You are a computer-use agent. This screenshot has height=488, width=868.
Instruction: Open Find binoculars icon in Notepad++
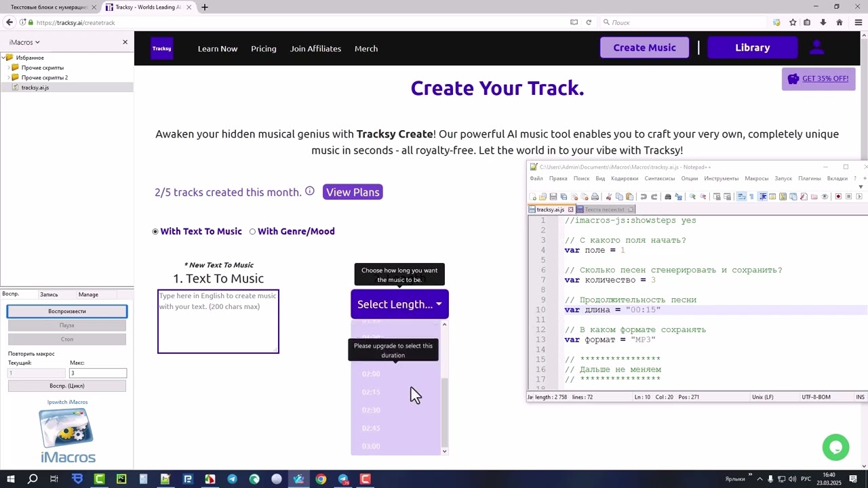[668, 197]
